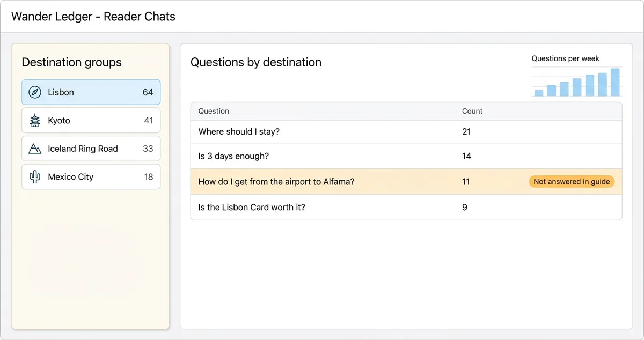Image resolution: width=644 pixels, height=340 pixels.
Task: Click the 'Questions per week' label
Action: [565, 58]
